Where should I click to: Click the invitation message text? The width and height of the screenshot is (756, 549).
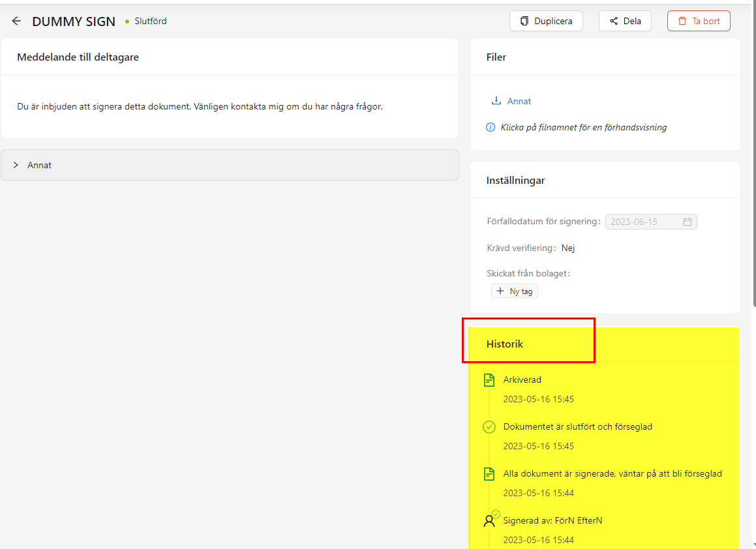click(200, 106)
